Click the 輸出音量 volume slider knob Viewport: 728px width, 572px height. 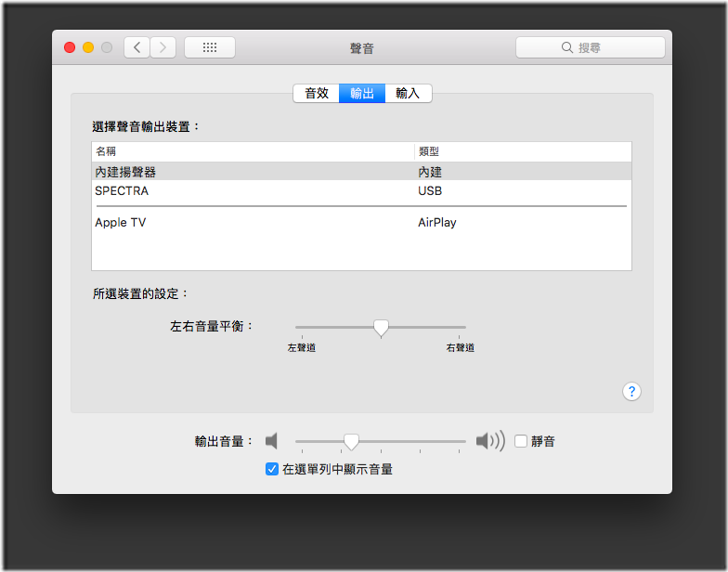(x=351, y=441)
